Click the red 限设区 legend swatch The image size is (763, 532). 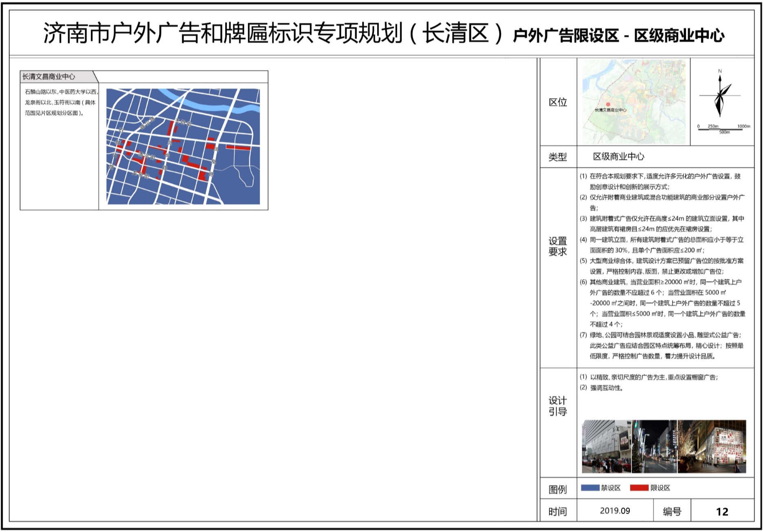639,488
